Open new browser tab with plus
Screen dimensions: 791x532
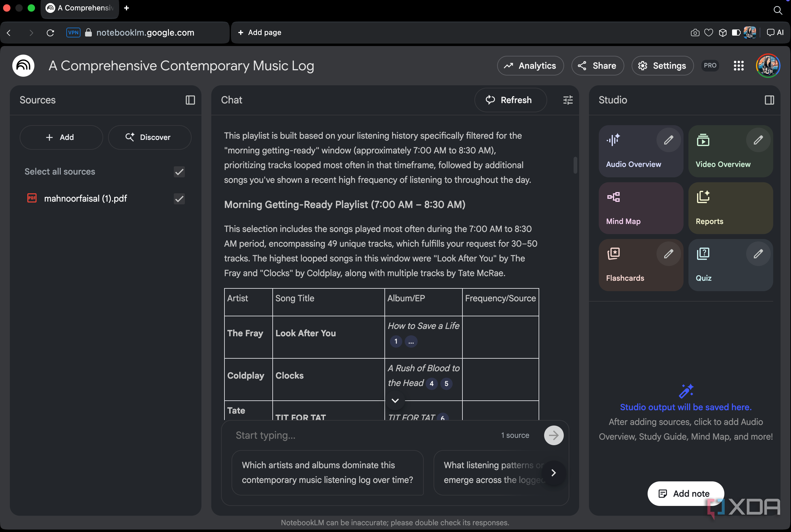coord(127,8)
